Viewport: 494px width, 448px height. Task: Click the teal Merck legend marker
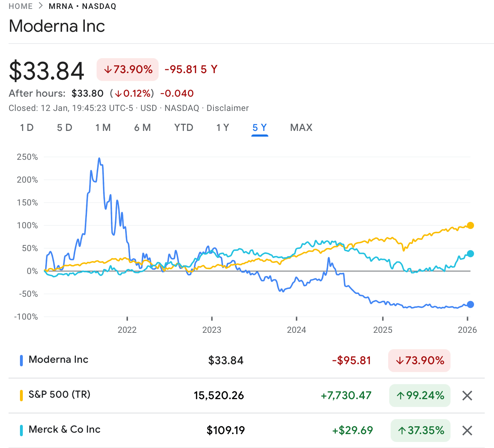click(x=22, y=430)
